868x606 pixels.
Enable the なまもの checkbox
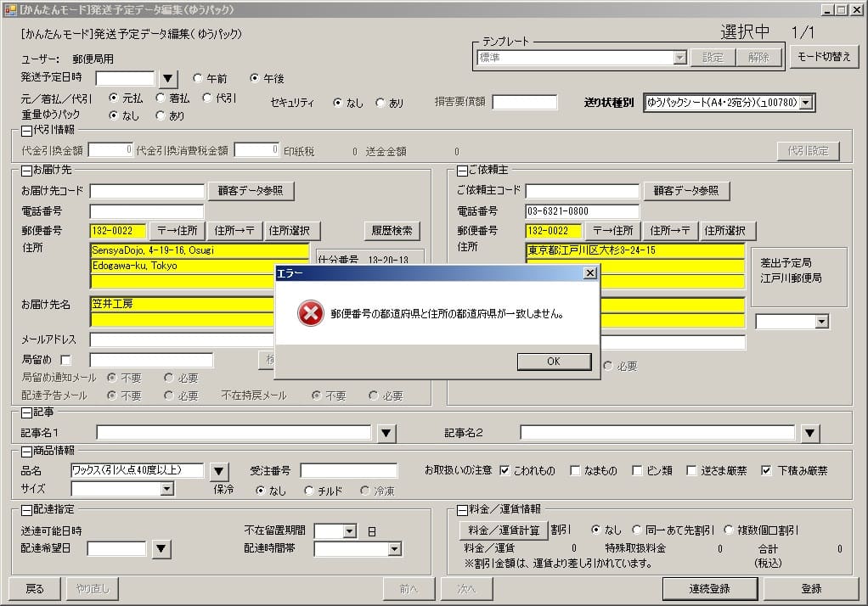tap(575, 470)
